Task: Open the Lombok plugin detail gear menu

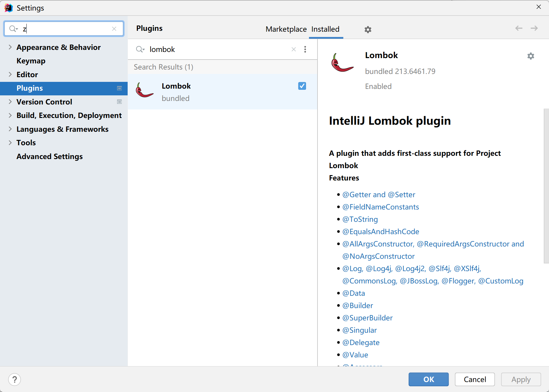Action: point(531,56)
